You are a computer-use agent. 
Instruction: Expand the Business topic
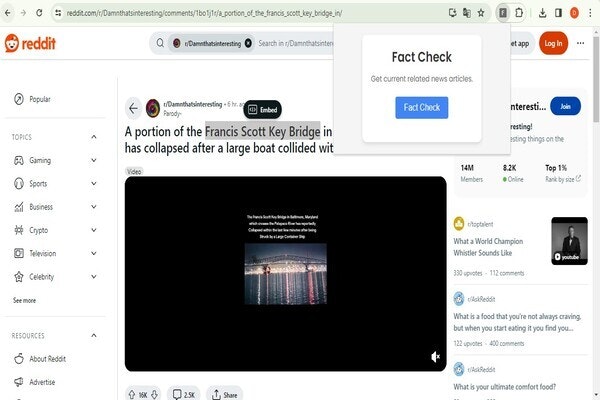94,207
